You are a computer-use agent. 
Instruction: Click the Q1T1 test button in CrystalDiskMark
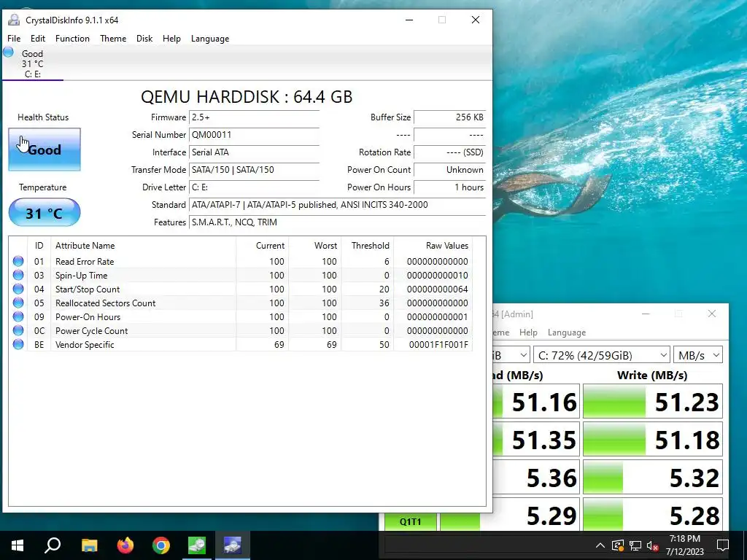410,521
